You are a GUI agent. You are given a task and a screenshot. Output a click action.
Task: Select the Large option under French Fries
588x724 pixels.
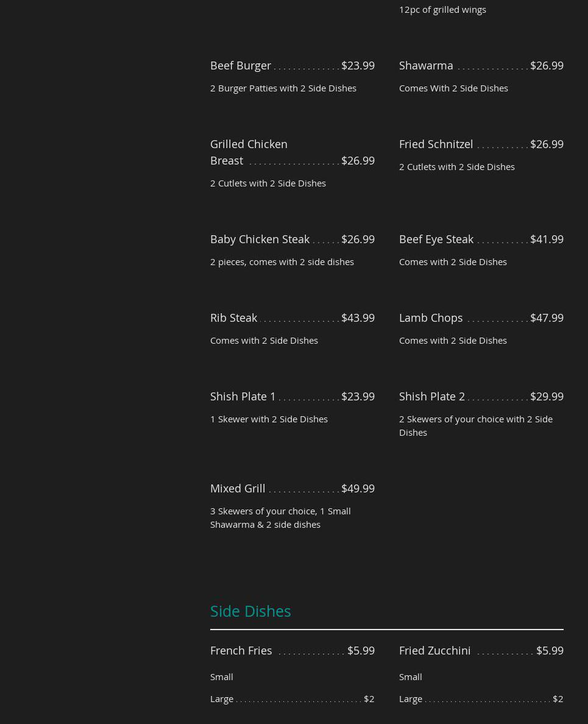coord(222,698)
